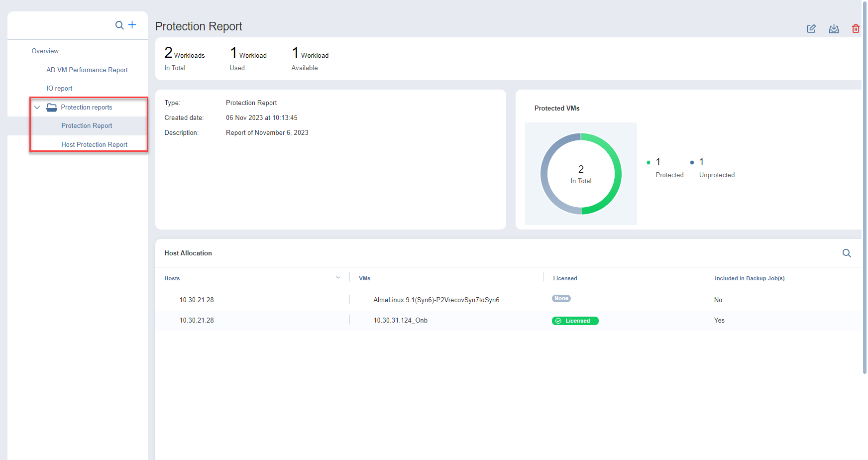Click the edit report pencil icon
This screenshot has width=868, height=460.
pyautogui.click(x=811, y=29)
